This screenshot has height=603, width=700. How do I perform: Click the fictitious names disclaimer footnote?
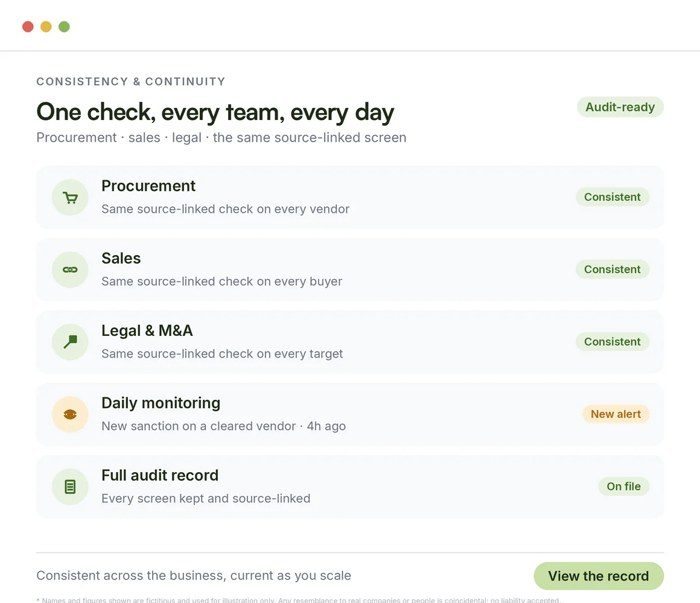click(298, 600)
